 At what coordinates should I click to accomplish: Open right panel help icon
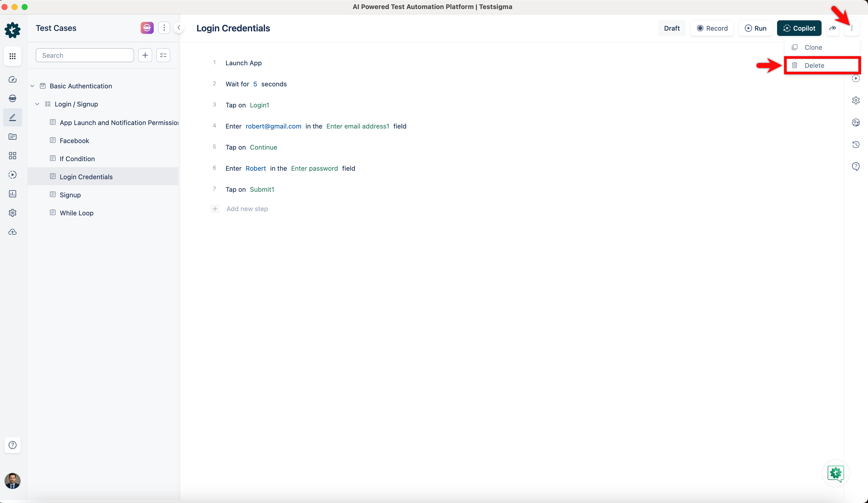click(x=856, y=167)
